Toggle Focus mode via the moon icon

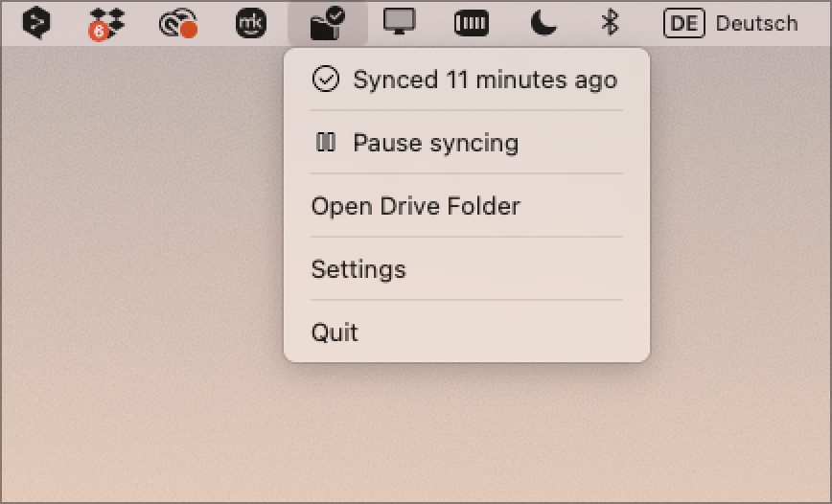543,23
